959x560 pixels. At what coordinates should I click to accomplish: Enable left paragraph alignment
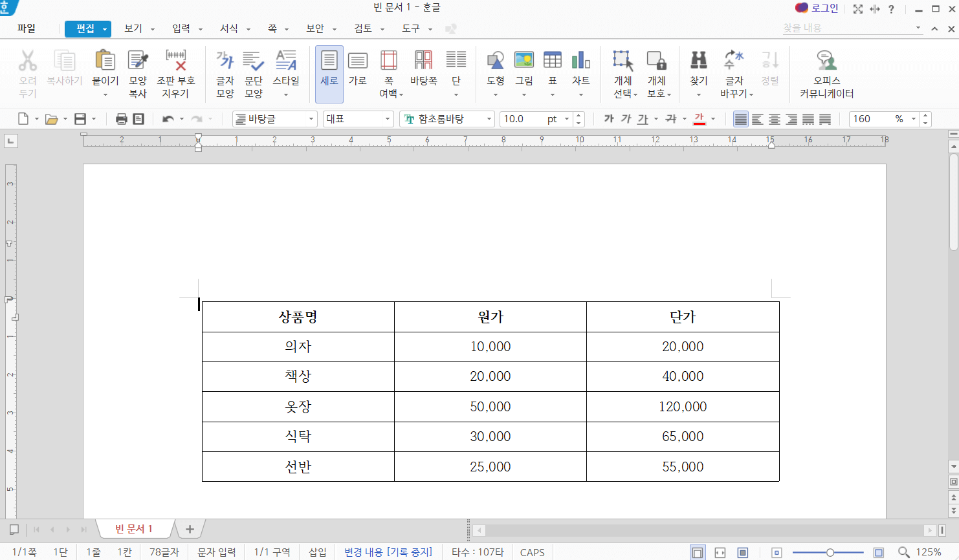[x=758, y=119]
